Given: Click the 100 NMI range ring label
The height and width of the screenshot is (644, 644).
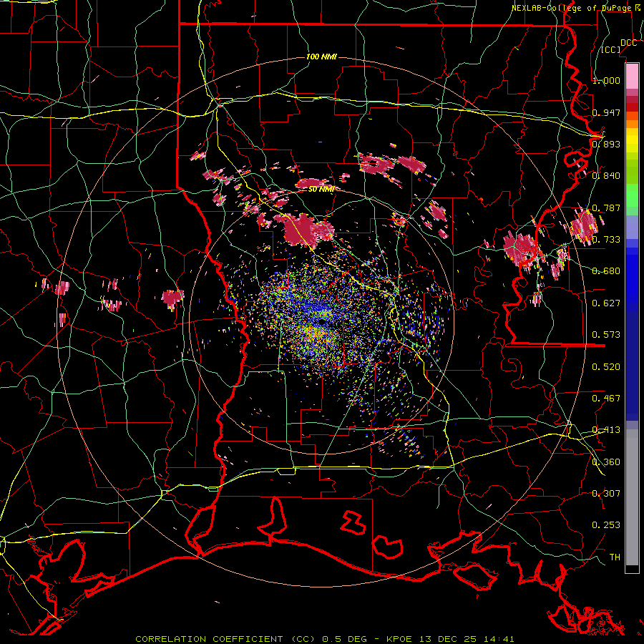Looking at the screenshot, I should pos(321,57).
